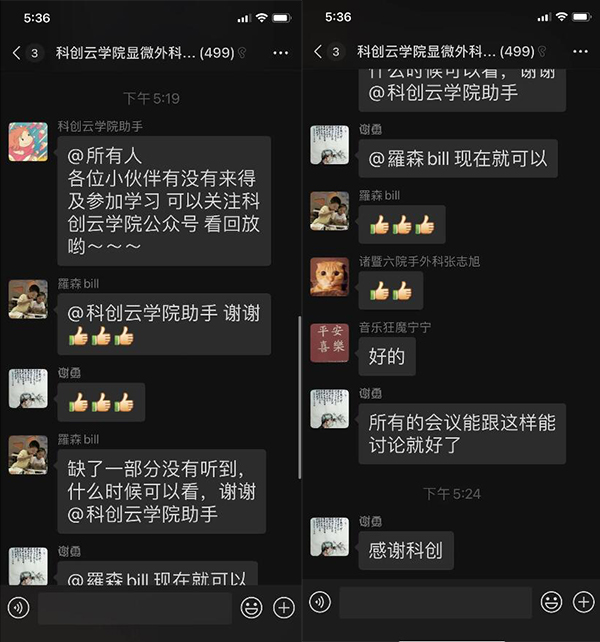Open emoji picker in left chat
This screenshot has width=600, height=642.
(x=251, y=608)
